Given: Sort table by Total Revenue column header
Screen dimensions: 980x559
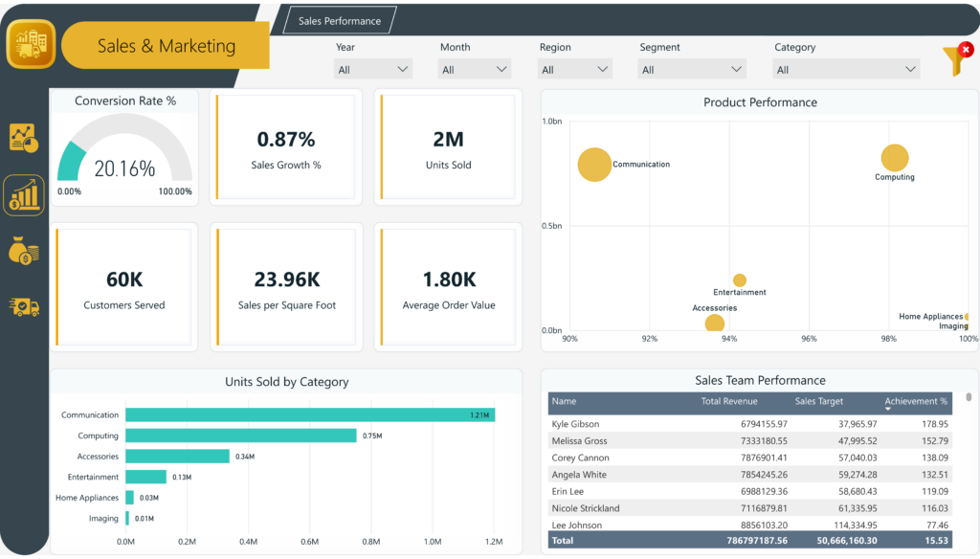Looking at the screenshot, I should 728,402.
